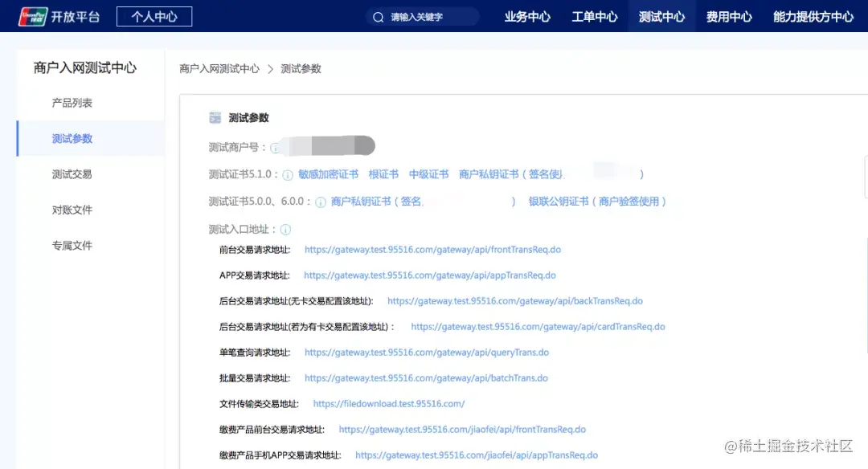Focus the keyword search field
This screenshot has height=469, width=868.
coord(423,17)
